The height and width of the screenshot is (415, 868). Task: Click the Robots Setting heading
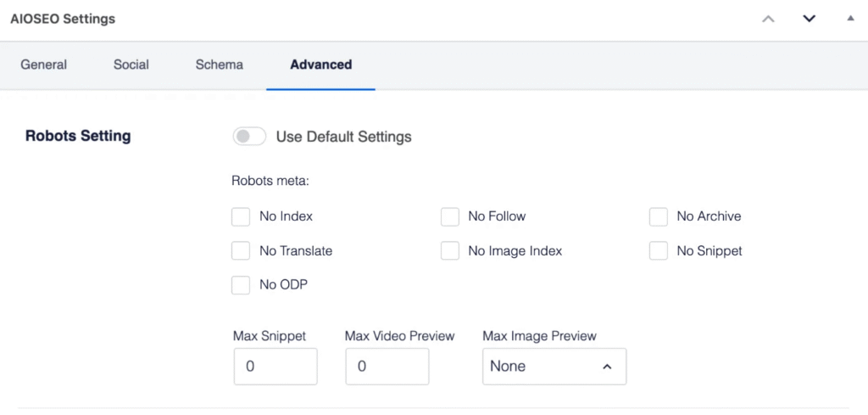[78, 136]
